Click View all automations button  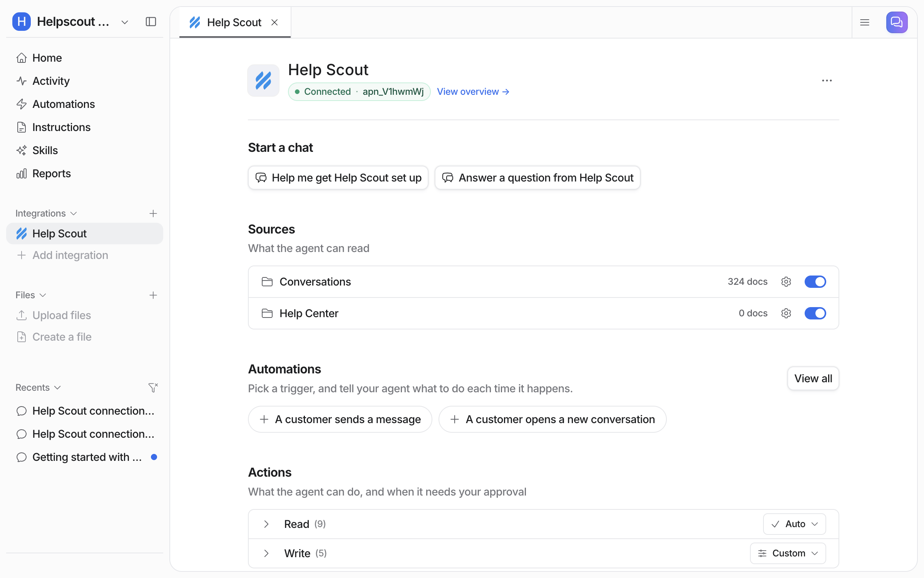tap(813, 378)
